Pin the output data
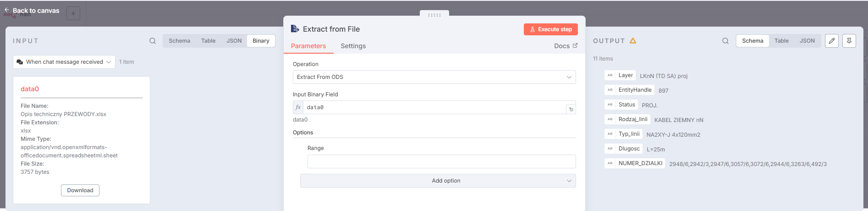Viewport: 868px width, 211px height. (849, 41)
